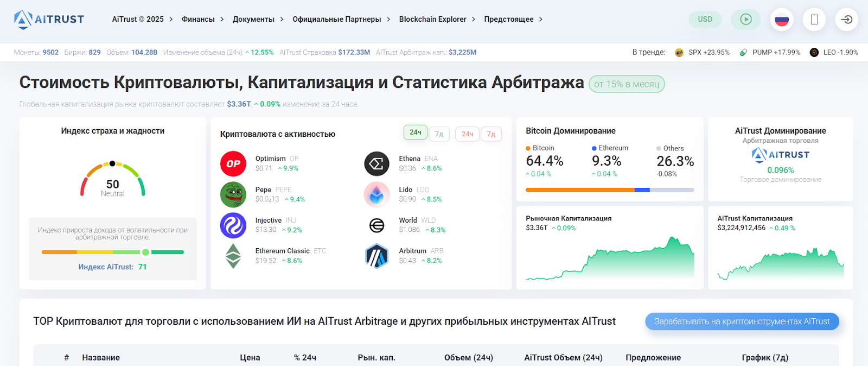
Task: Sort table by % 24ч column
Action: click(305, 357)
